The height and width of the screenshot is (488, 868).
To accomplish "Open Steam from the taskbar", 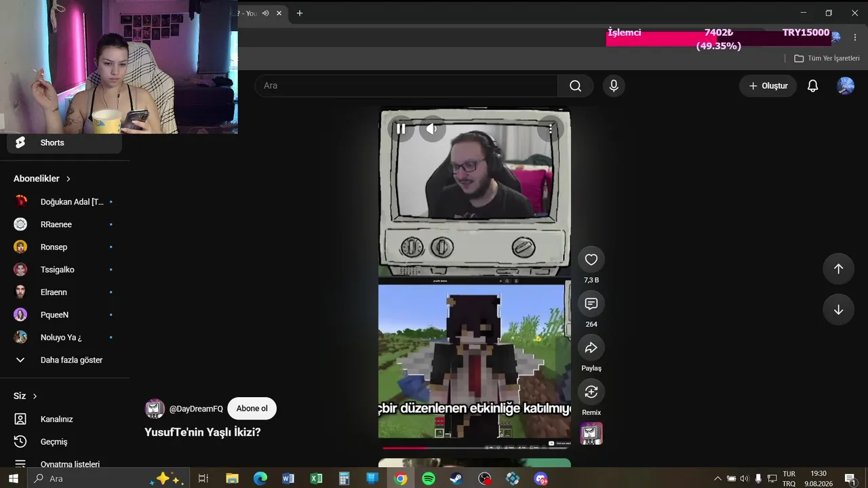I will point(456,479).
